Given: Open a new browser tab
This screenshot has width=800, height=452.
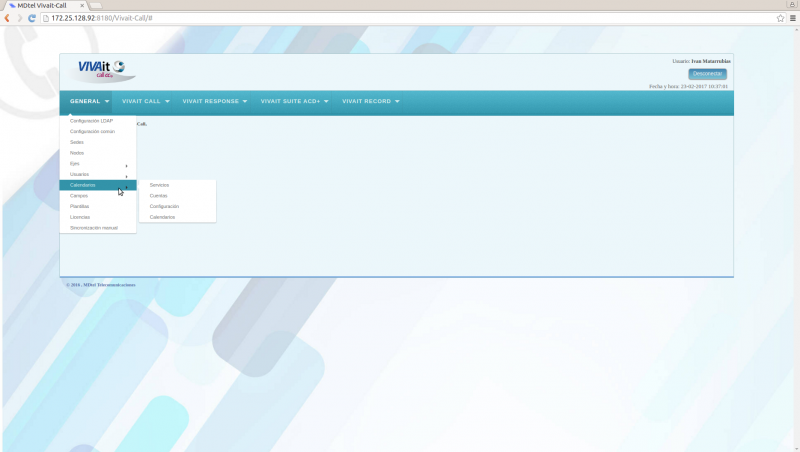Looking at the screenshot, I should point(96,6).
